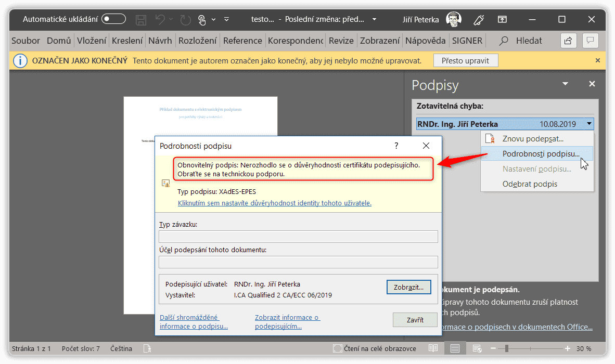This screenshot has height=364, width=615.
Task: Toggle the Automatické ukládání switch
Action: (113, 19)
